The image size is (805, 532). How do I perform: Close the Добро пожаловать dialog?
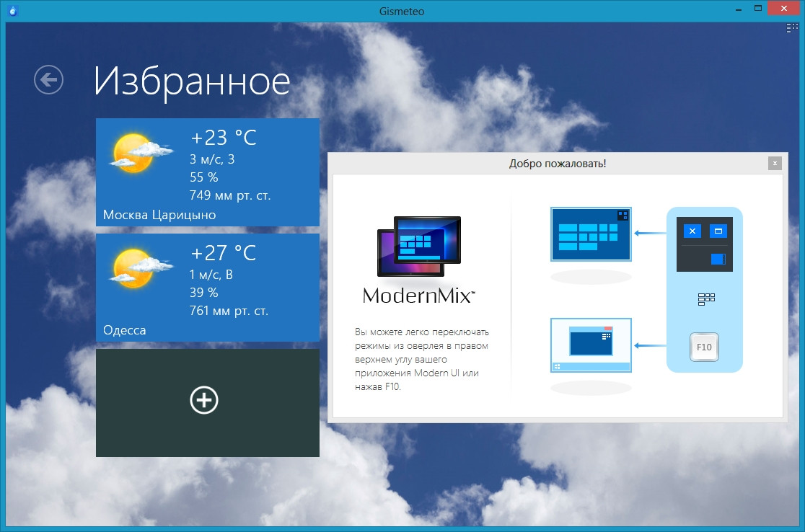tap(775, 163)
